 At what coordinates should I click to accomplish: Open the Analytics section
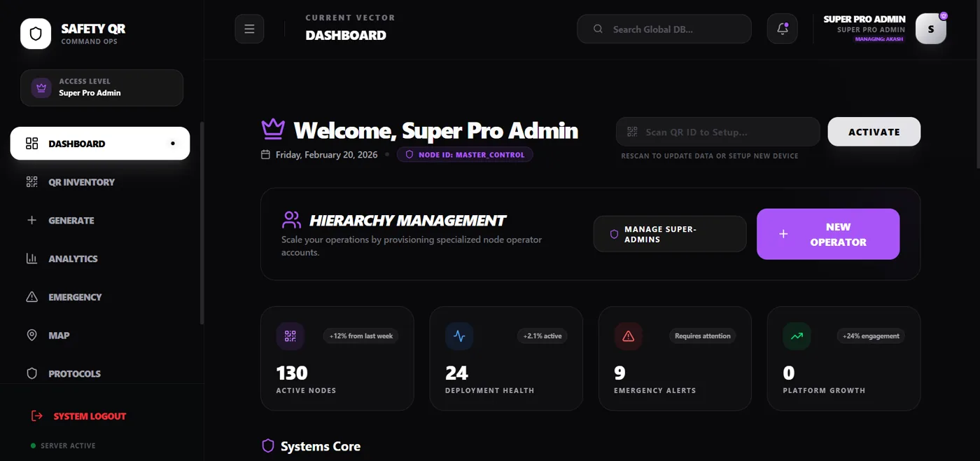tap(100, 259)
